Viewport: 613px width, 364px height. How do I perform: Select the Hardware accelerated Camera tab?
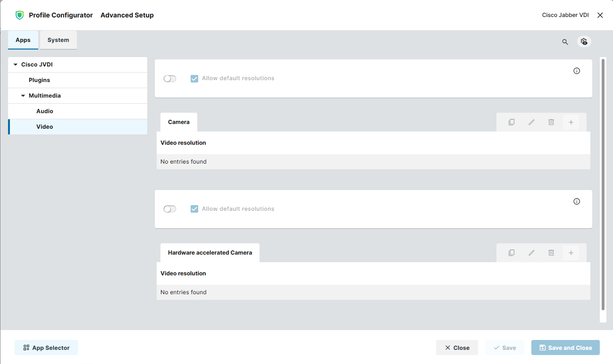click(x=210, y=253)
